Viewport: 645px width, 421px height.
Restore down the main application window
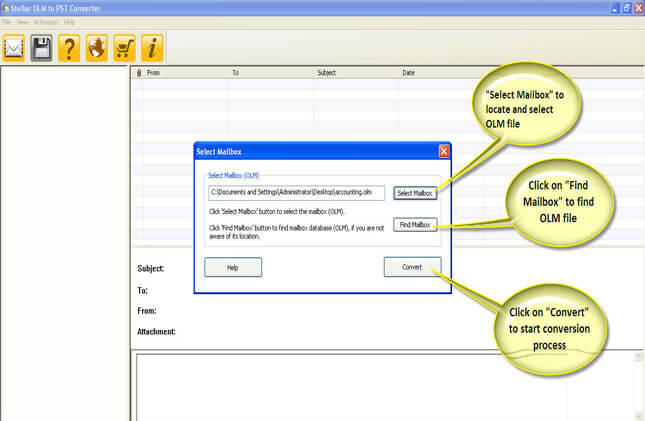627,8
